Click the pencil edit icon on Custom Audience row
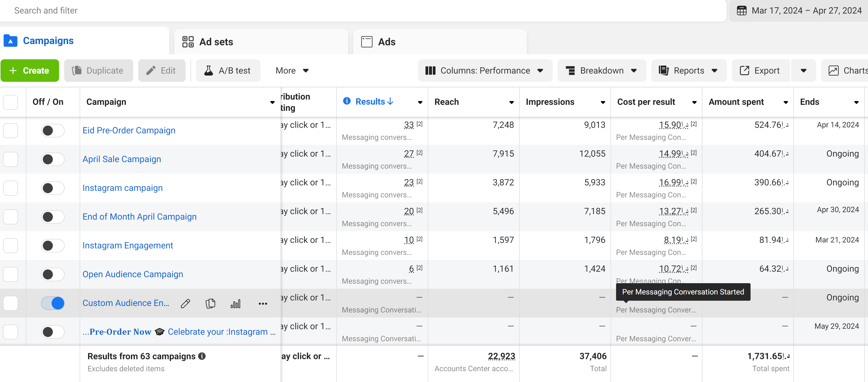The height and width of the screenshot is (382, 868). tap(185, 304)
